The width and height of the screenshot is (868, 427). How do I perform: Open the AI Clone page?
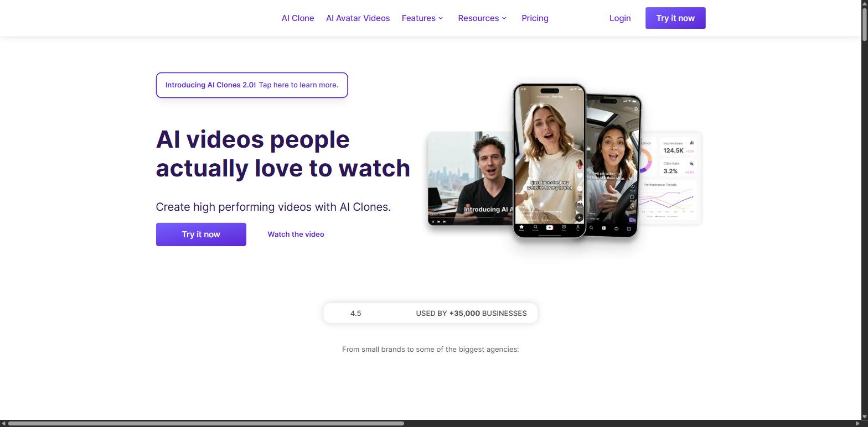click(298, 18)
